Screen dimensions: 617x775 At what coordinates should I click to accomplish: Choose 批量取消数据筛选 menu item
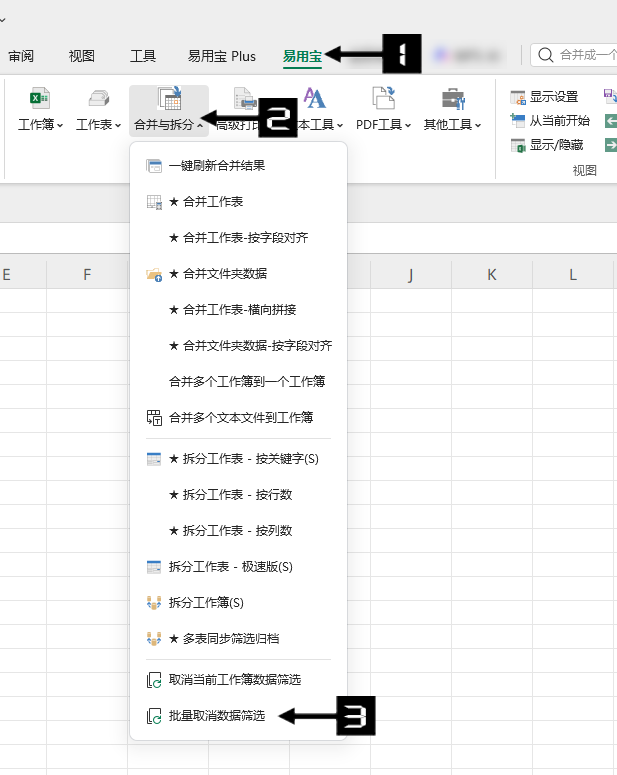click(216, 716)
